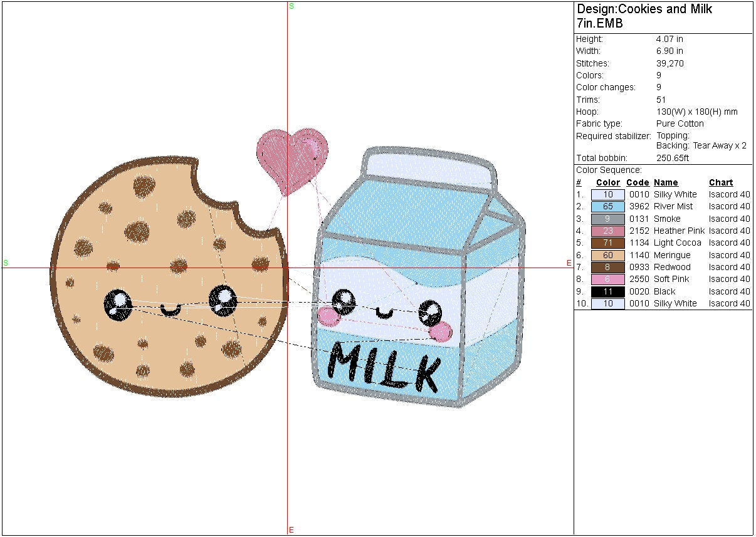
Task: Pick the Black color swatch
Action: (607, 292)
